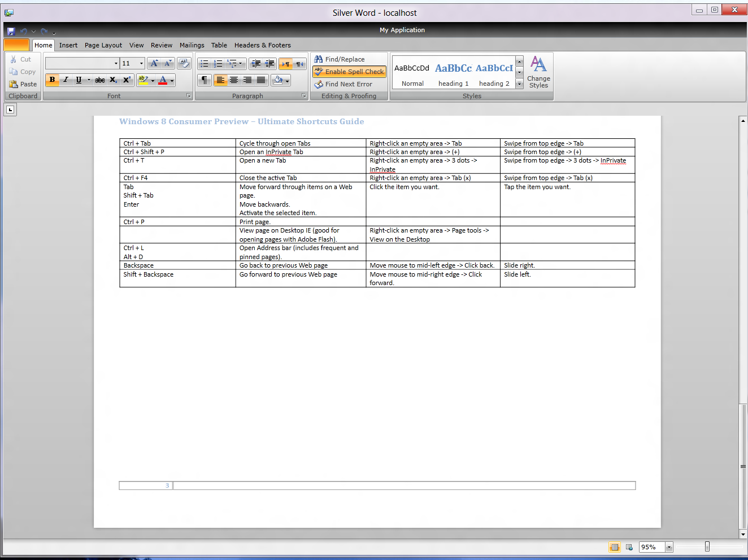Justify the paragraph text
The width and height of the screenshot is (748, 560).
click(x=261, y=80)
